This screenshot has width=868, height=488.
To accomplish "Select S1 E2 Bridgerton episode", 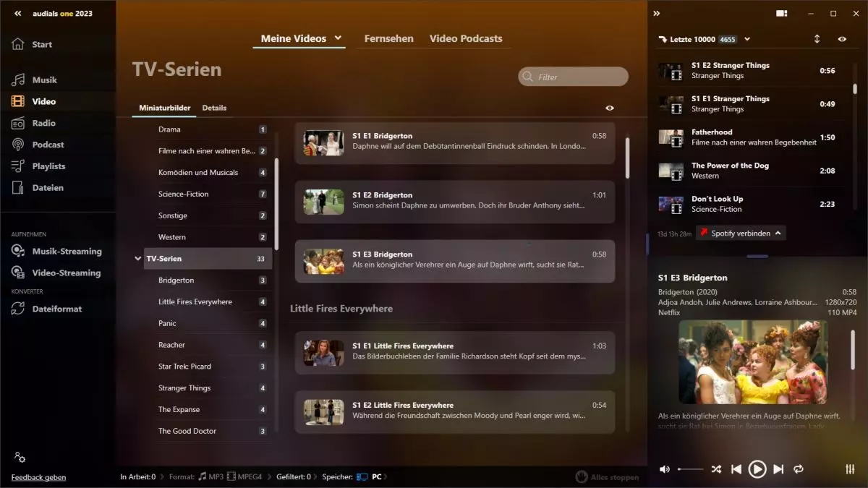I will point(455,202).
